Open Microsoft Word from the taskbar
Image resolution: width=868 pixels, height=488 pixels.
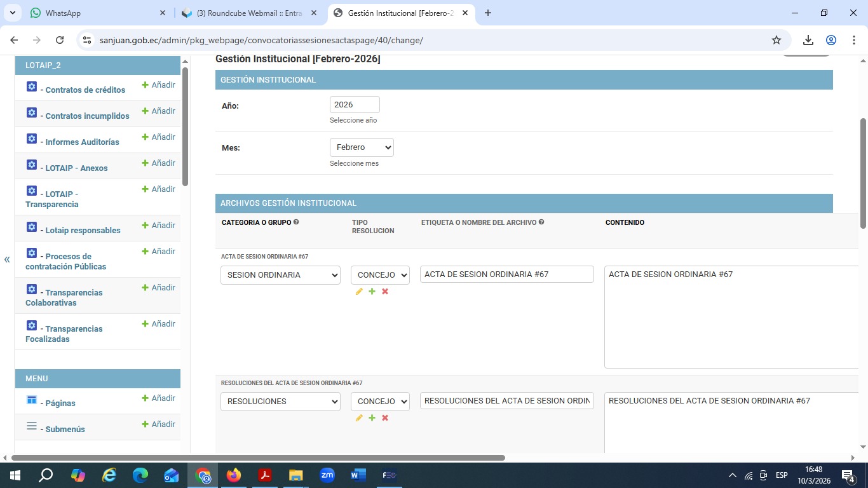(358, 475)
